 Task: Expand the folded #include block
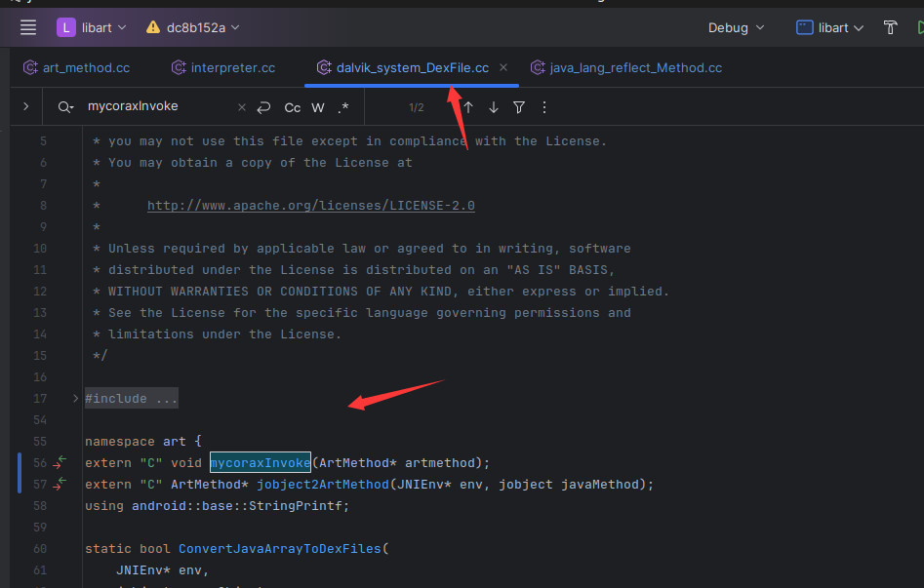(x=76, y=399)
